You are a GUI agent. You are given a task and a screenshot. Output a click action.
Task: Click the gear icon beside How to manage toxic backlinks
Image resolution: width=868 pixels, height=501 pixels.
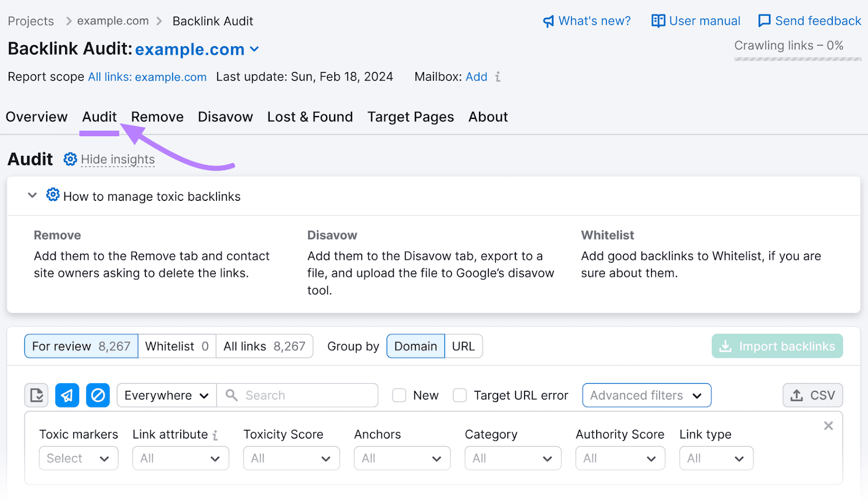click(53, 196)
